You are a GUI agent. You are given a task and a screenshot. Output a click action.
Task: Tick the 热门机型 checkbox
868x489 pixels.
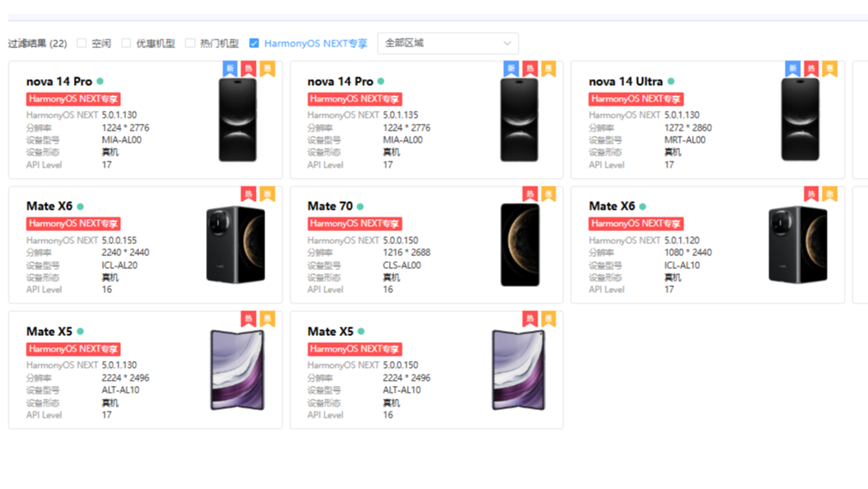click(190, 43)
